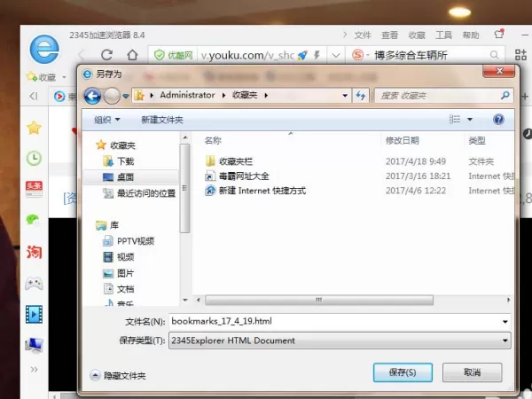Image resolution: width=532 pixels, height=399 pixels.
Task: Click the Administrator breadcrumb in the path
Action: coord(187,95)
